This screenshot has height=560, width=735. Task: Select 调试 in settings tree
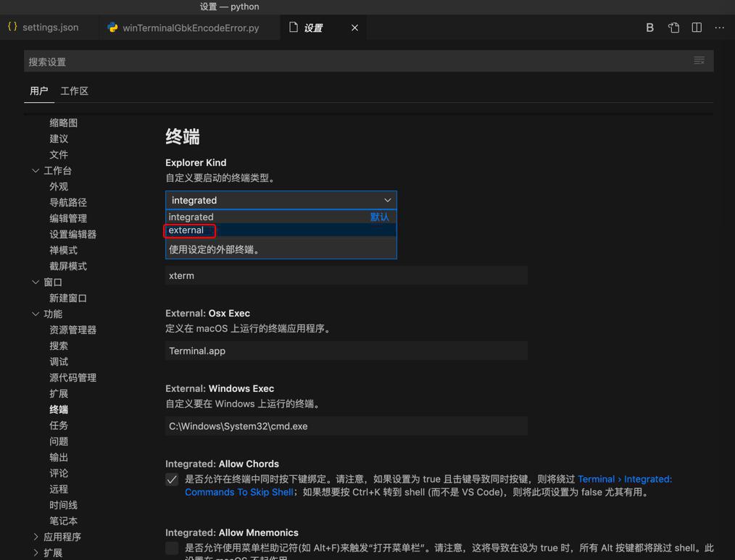(x=59, y=362)
